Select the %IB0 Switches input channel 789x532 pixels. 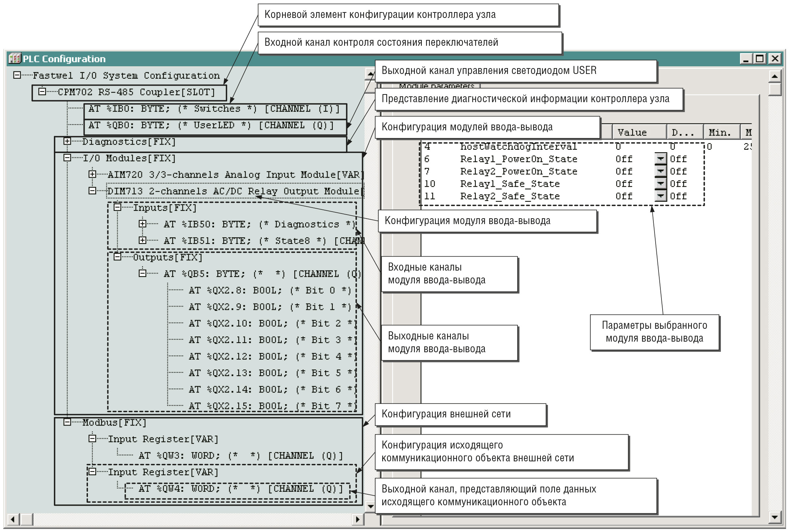pyautogui.click(x=214, y=109)
